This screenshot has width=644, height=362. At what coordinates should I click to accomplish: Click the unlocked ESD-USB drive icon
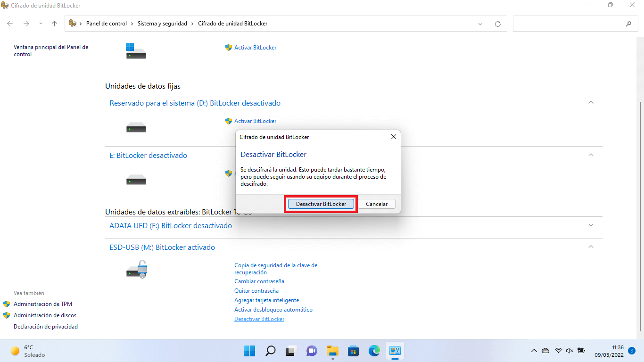[x=137, y=269]
